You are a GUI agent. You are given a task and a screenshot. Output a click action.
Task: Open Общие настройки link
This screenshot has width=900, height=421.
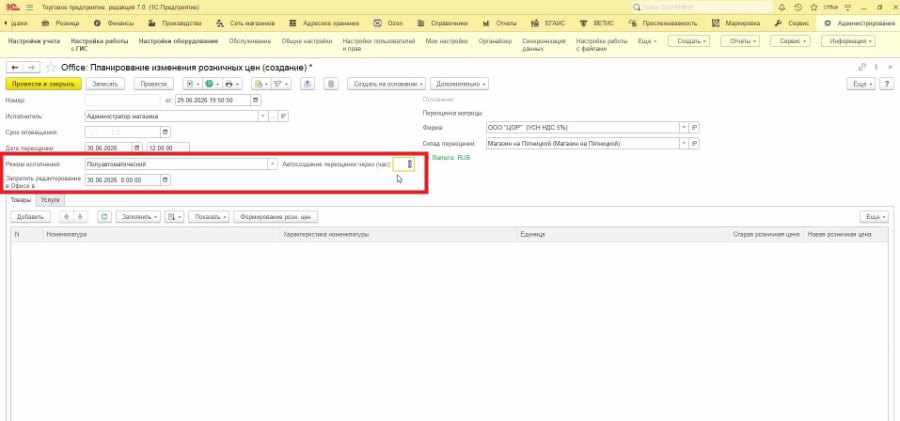click(307, 41)
